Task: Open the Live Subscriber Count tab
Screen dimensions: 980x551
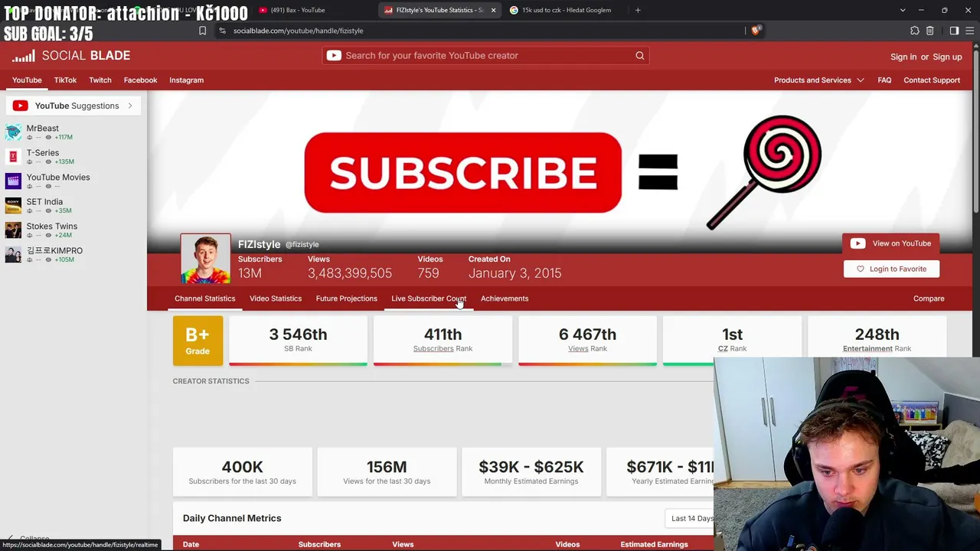Action: 429,298
